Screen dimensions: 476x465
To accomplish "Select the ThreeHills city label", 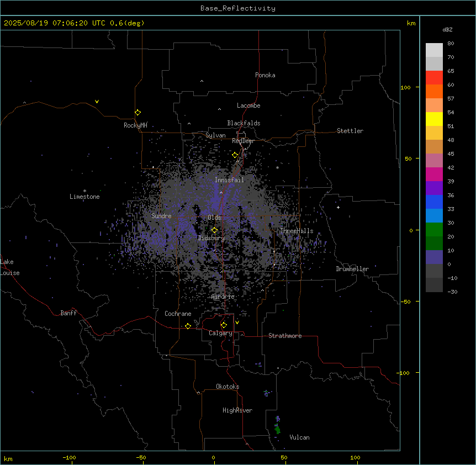I will 297,231.
